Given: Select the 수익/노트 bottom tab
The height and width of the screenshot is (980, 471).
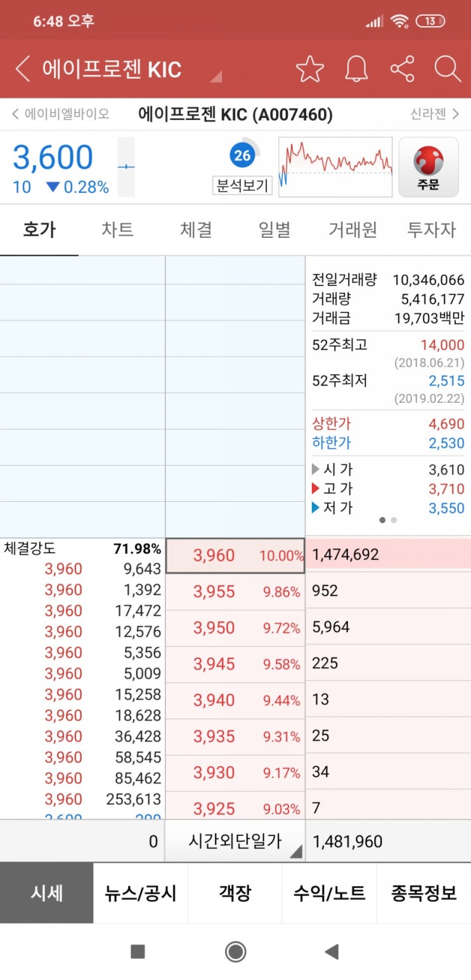Looking at the screenshot, I should click(x=330, y=893).
